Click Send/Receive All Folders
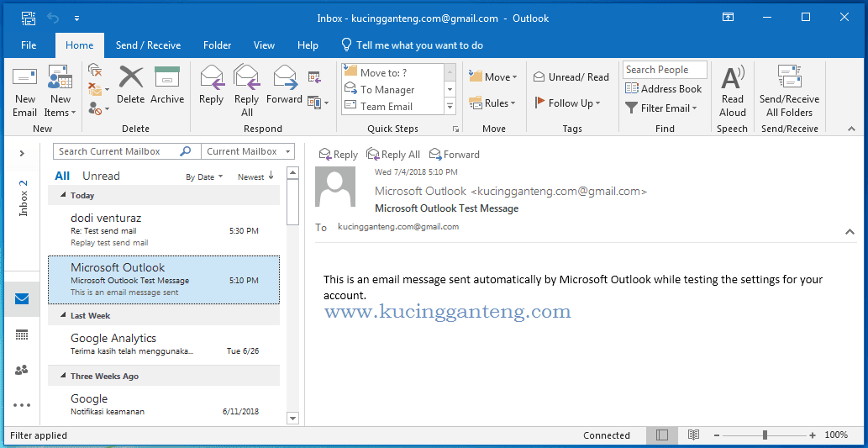 [x=789, y=92]
